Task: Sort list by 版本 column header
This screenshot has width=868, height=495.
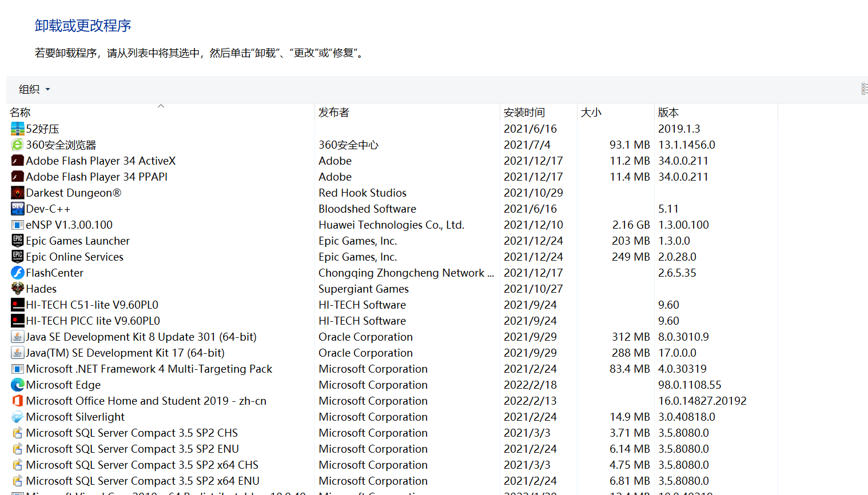Action: pyautogui.click(x=716, y=113)
